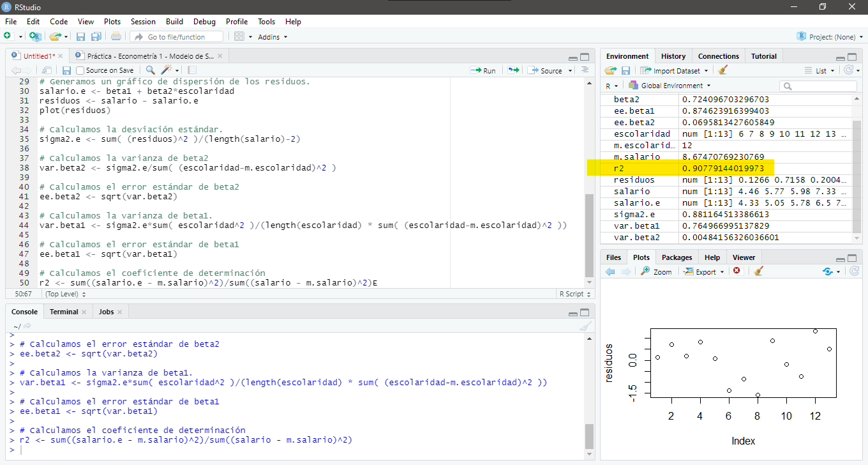Viewport: 868px width, 465px height.
Task: Click the Source script button
Action: coord(546,70)
